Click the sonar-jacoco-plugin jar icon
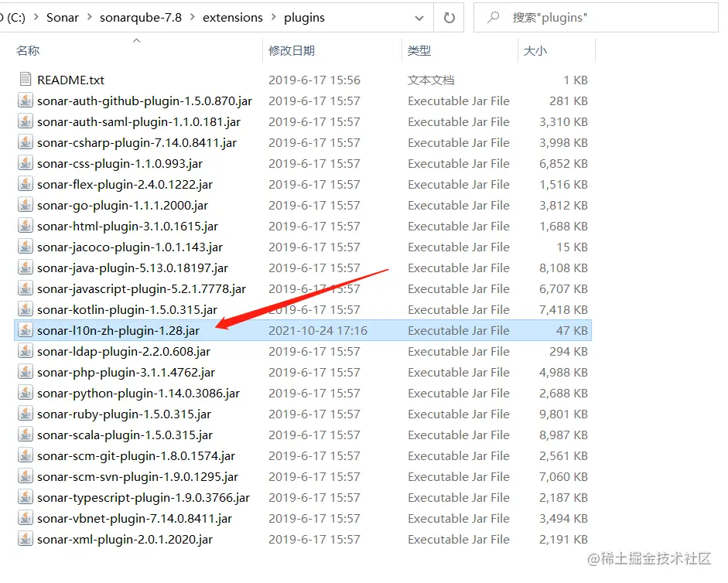This screenshot has width=728, height=583. coord(26,247)
